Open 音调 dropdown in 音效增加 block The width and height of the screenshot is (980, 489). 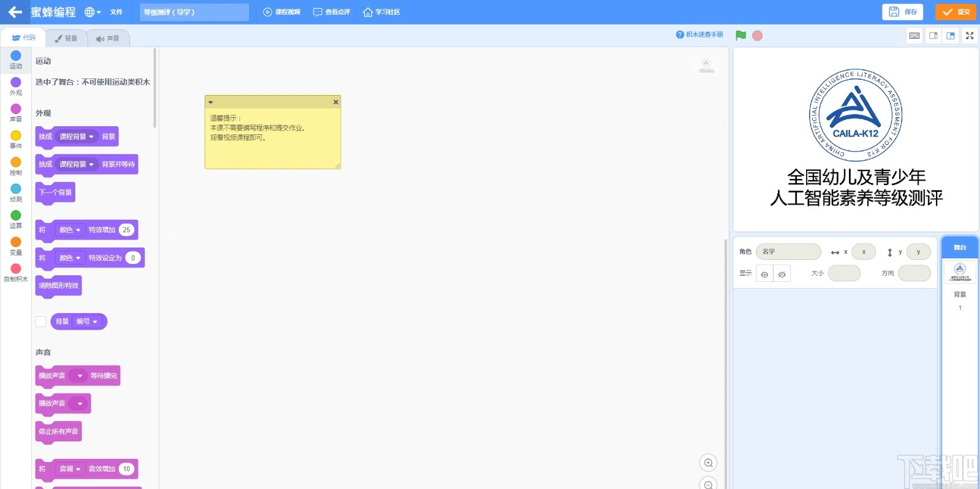tap(70, 469)
